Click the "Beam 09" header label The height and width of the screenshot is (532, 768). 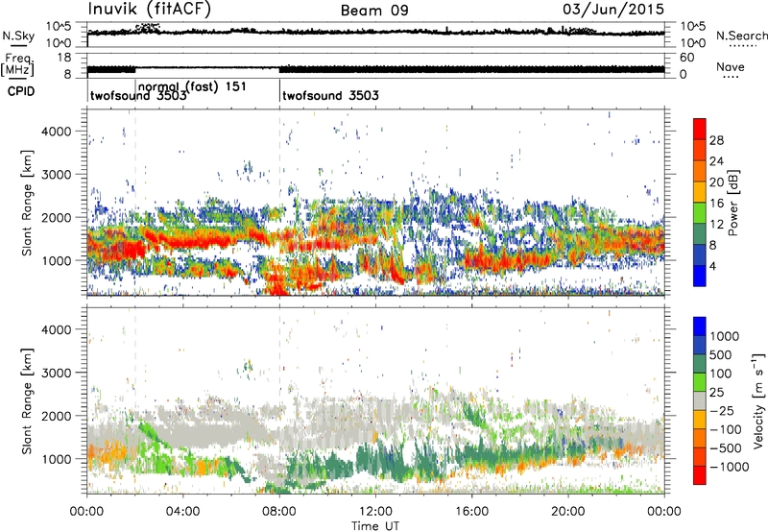(374, 11)
